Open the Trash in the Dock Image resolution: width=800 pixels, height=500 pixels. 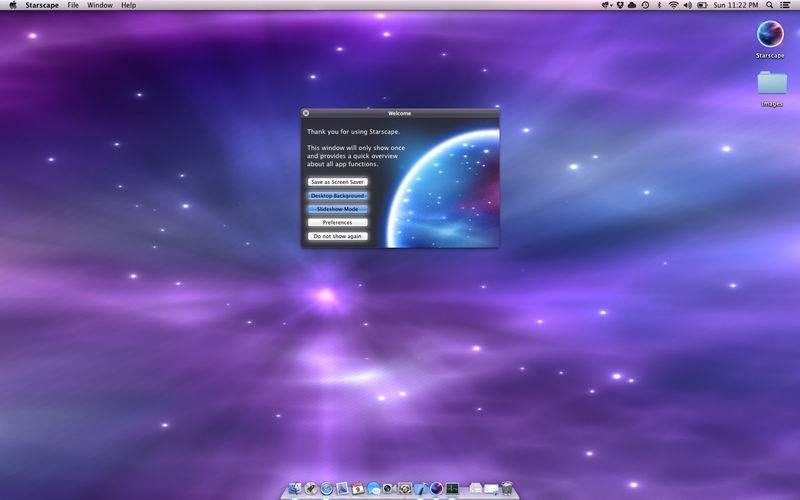[x=507, y=488]
